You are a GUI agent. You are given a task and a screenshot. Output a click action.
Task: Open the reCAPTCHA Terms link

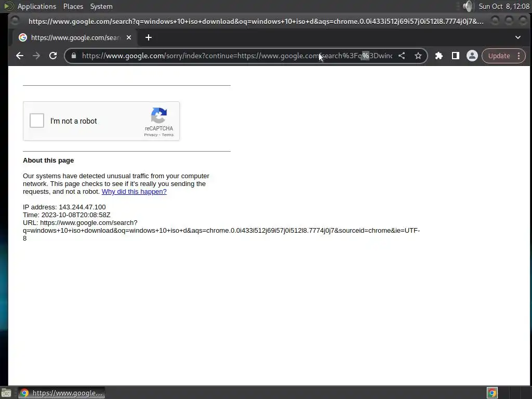(168, 135)
